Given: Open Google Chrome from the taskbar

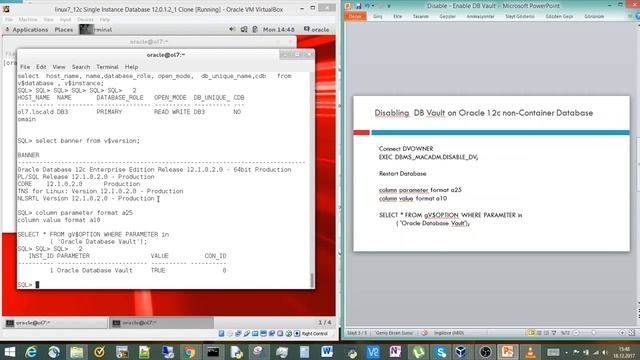Looking at the screenshot, I should pyautogui.click(x=189, y=352).
